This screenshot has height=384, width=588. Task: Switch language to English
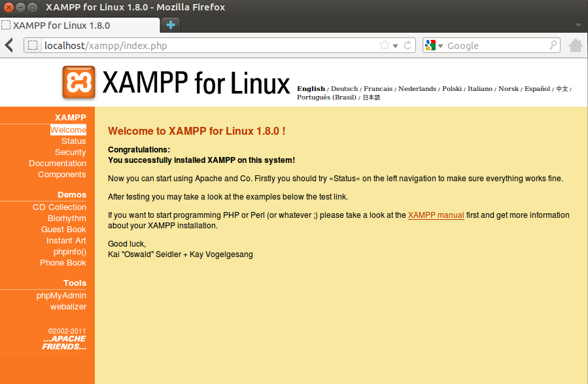coord(311,88)
